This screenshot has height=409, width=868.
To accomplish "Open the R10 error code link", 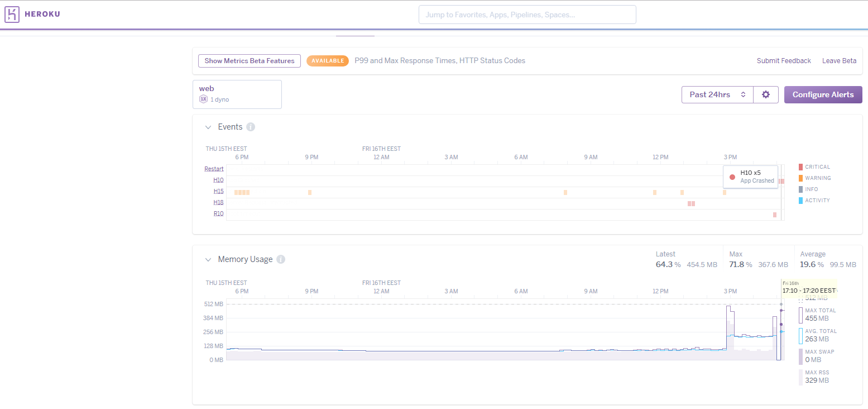I will tap(218, 213).
